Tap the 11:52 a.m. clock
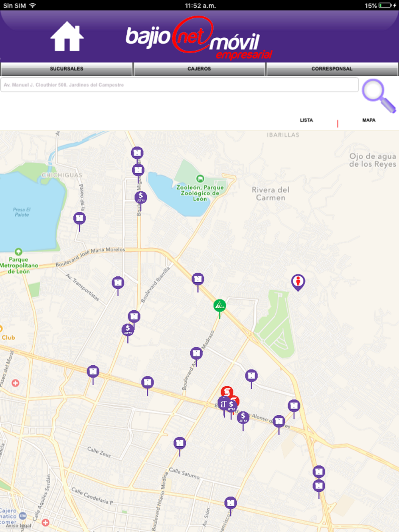This screenshot has height=532, width=399. point(200,6)
